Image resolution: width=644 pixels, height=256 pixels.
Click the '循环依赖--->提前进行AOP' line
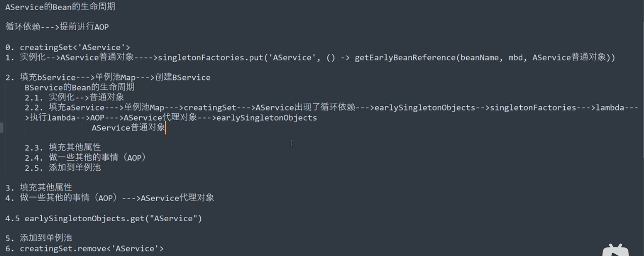57,27
